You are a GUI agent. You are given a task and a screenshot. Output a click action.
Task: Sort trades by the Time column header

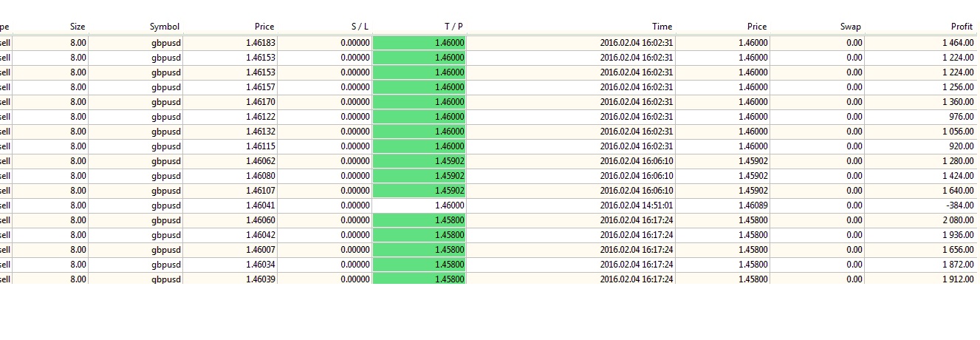[662, 27]
